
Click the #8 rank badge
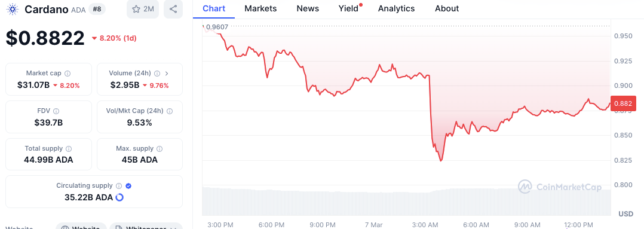click(97, 9)
